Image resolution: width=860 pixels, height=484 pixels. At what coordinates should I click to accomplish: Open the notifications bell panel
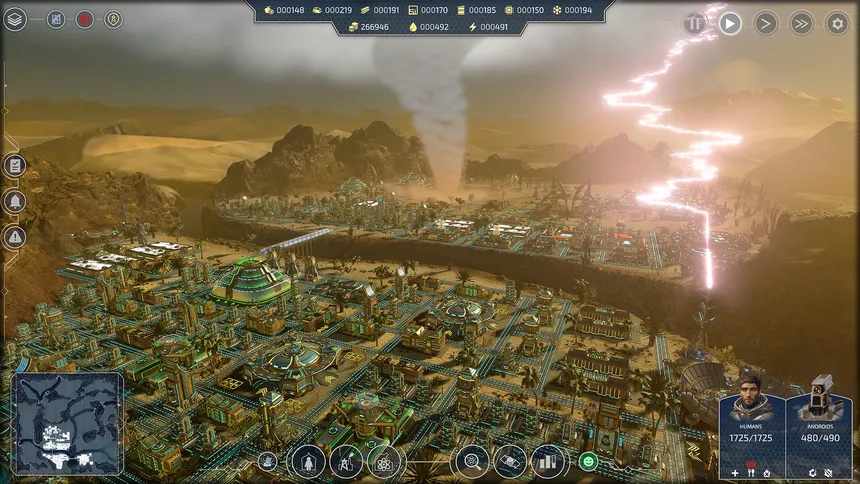(15, 201)
